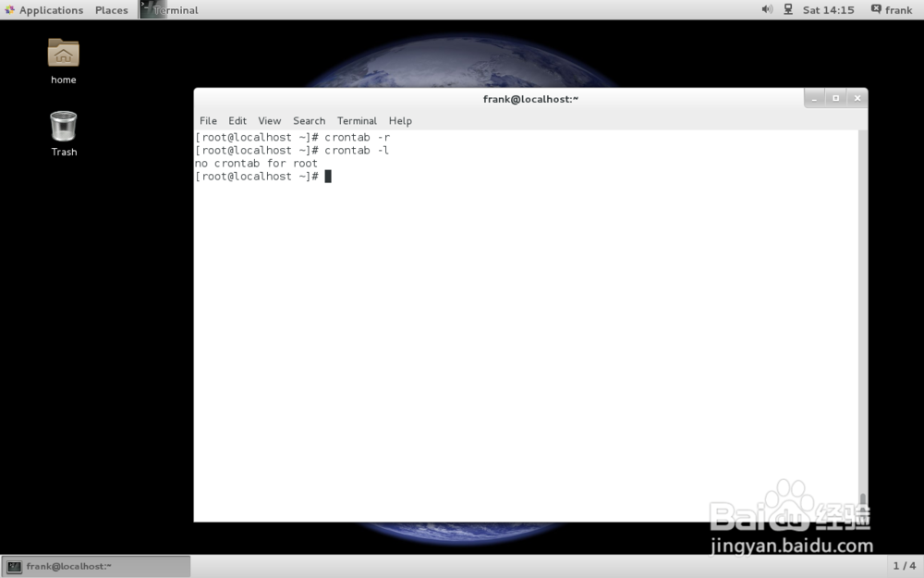Screen dimensions: 924x578
Task: Click the network connection icon in top panel
Action: click(x=788, y=9)
